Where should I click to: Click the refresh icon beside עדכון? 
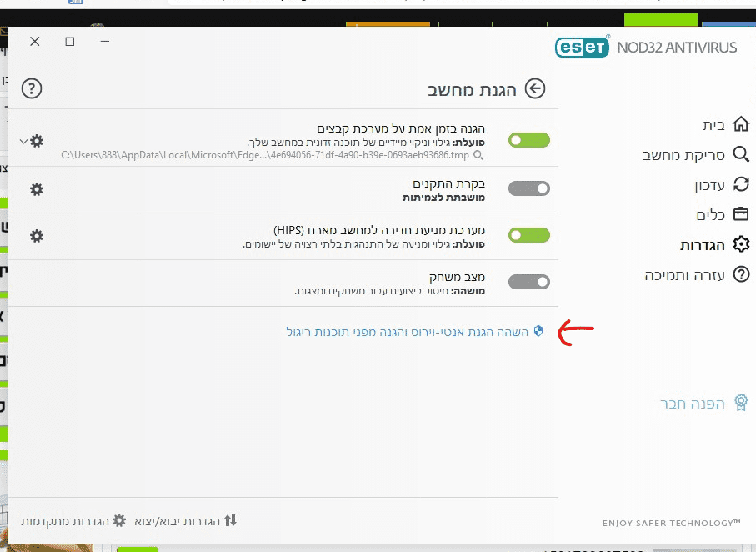coord(741,184)
